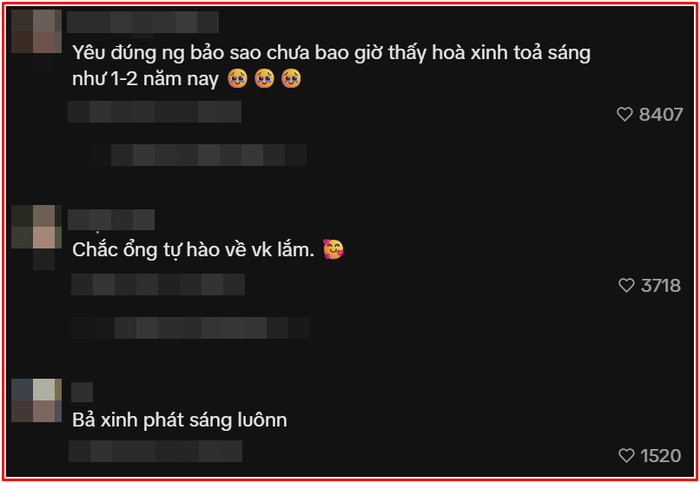700x483 pixels.
Task: Click blurred reply row under 'như 1-2 năm nay'
Action: click(x=154, y=112)
